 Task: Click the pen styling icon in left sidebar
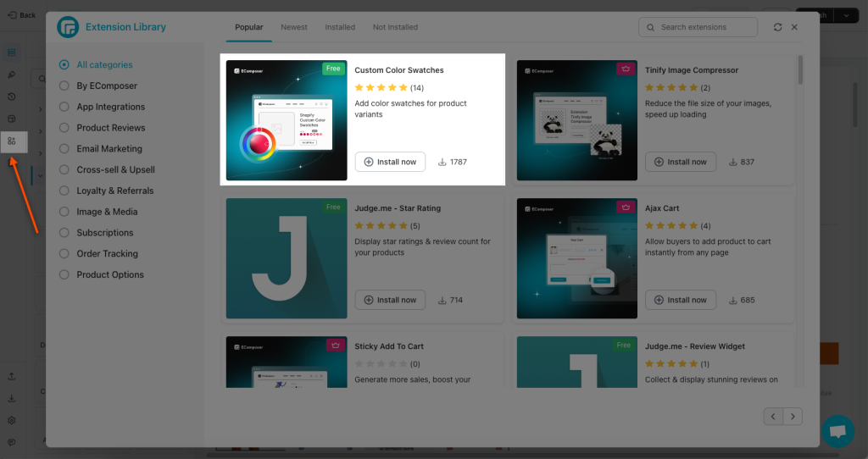12,75
